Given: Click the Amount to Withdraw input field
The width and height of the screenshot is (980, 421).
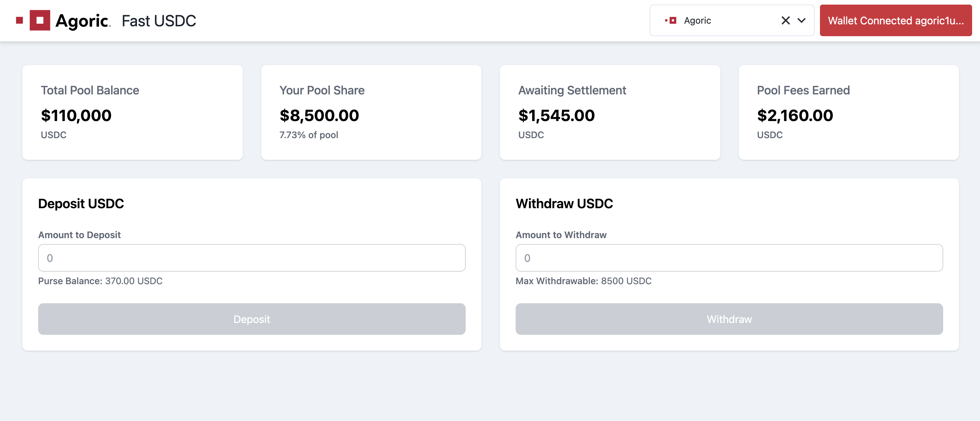Looking at the screenshot, I should point(729,258).
